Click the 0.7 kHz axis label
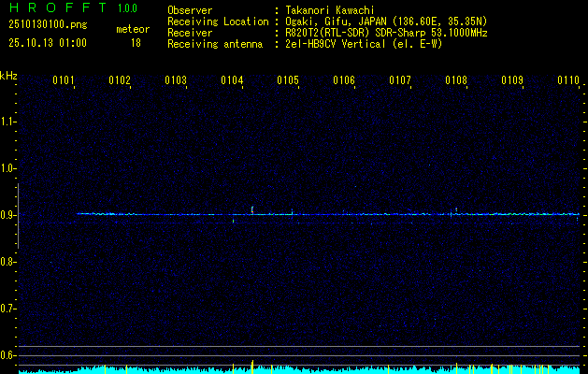This screenshot has width=588, height=374. pyautogui.click(x=7, y=309)
